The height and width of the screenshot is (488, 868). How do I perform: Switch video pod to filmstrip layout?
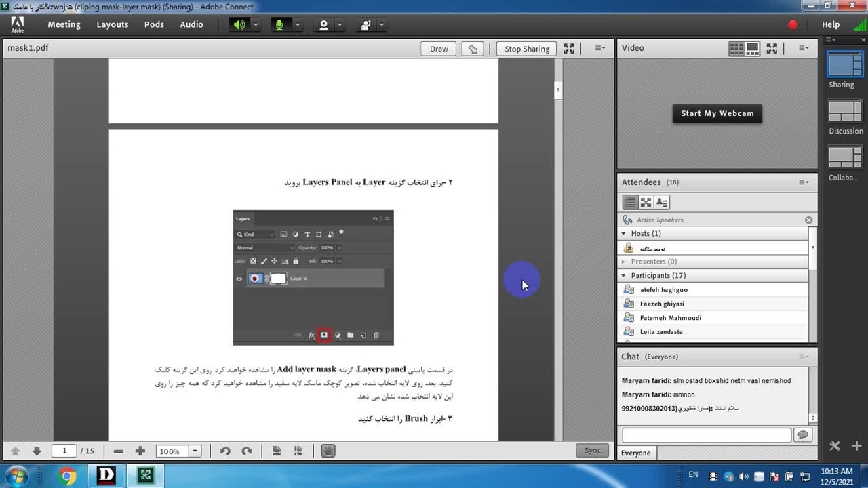752,48
